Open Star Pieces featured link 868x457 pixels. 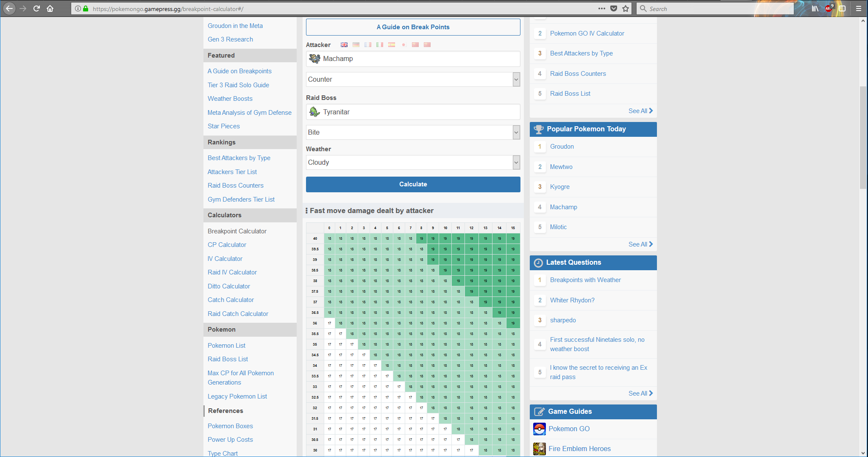[223, 126]
